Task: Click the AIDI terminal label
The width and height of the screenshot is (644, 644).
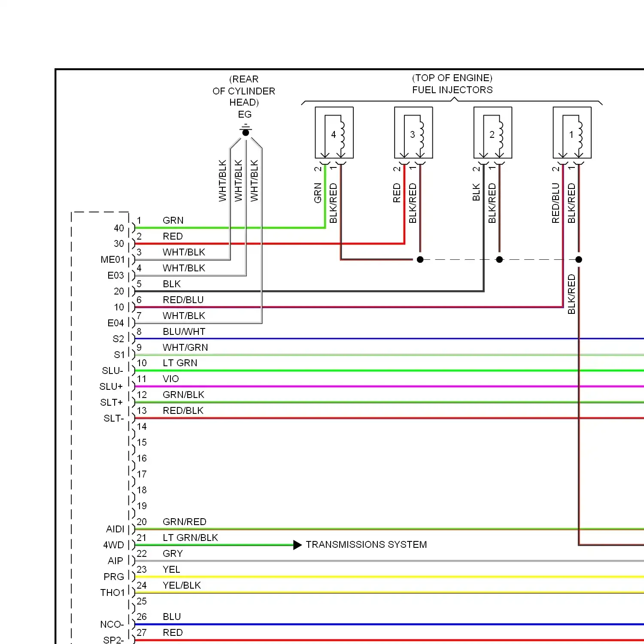Action: coord(115,529)
